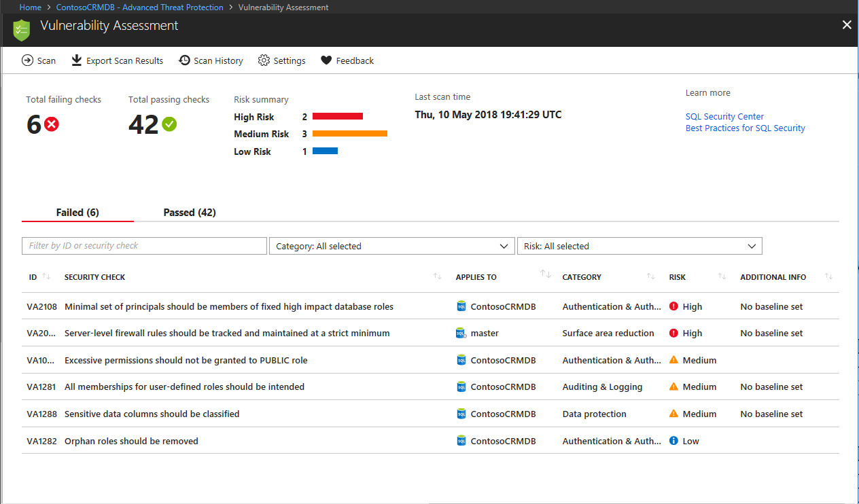Open Sensitive data columns should be classified
This screenshot has width=859, height=504.
pos(152,414)
